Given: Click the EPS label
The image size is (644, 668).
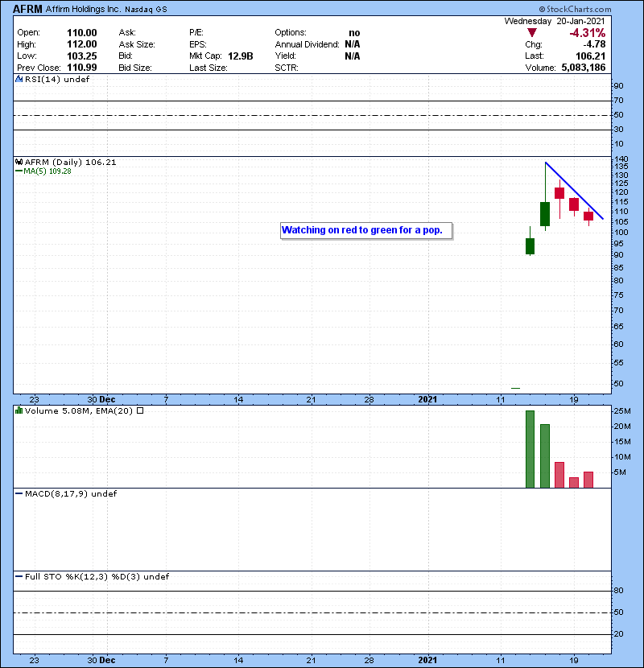Looking at the screenshot, I should click(x=198, y=44).
